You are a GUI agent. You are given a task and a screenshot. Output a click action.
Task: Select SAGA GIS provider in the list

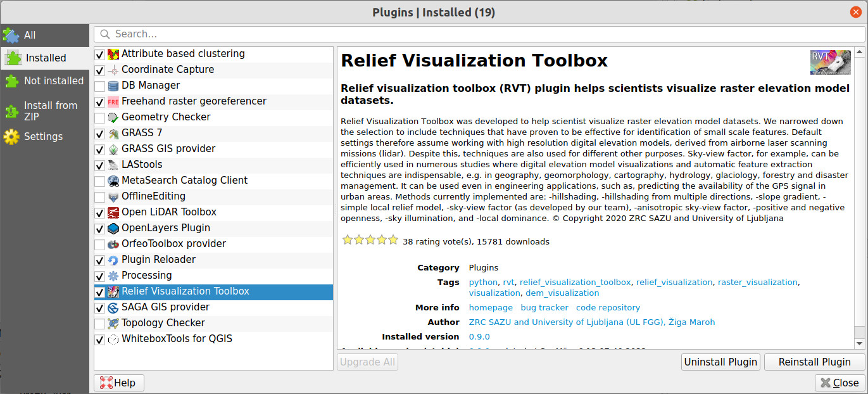click(x=213, y=307)
